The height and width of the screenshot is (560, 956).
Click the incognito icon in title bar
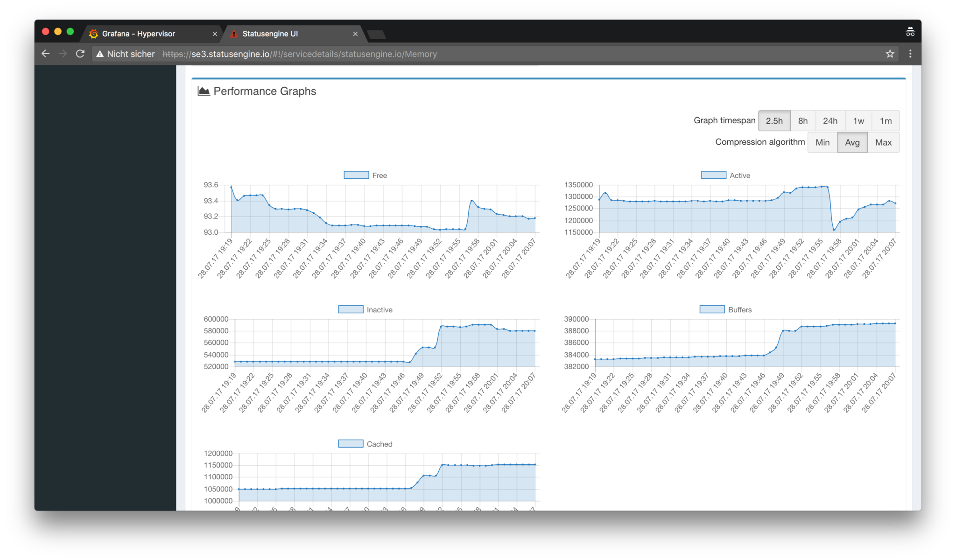910,32
